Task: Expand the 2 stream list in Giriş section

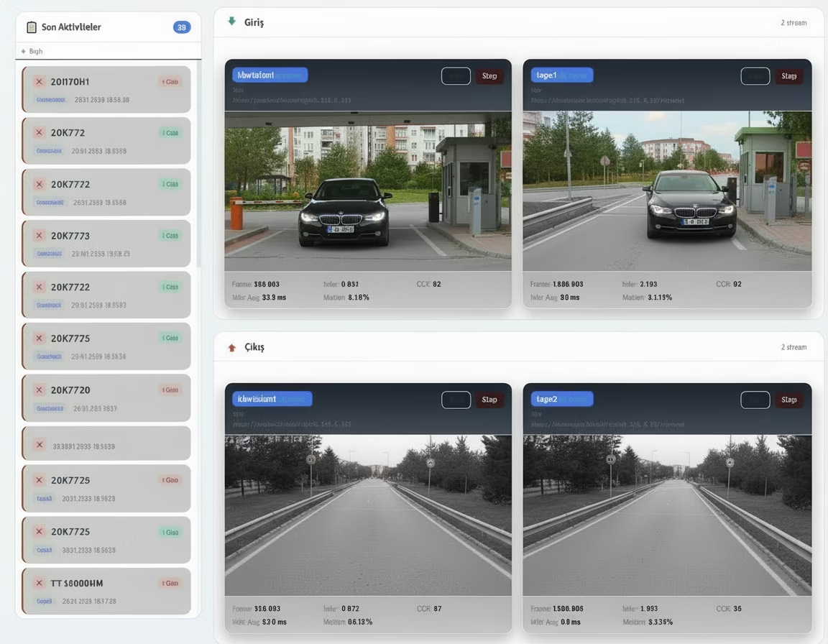Action: click(x=793, y=22)
